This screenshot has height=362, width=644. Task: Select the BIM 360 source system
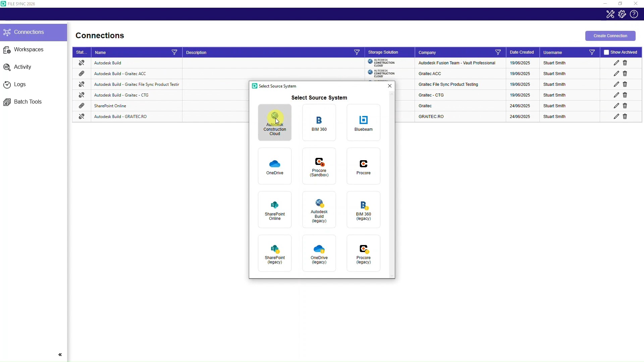pyautogui.click(x=319, y=123)
